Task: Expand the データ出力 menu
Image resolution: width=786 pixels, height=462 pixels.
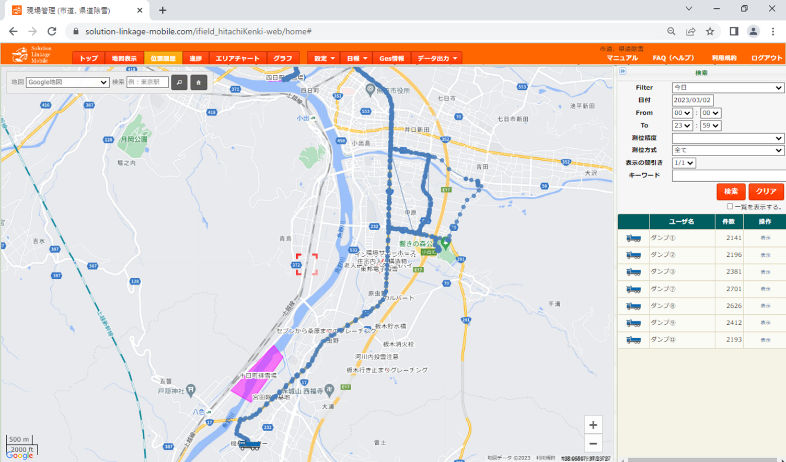Action: point(437,58)
